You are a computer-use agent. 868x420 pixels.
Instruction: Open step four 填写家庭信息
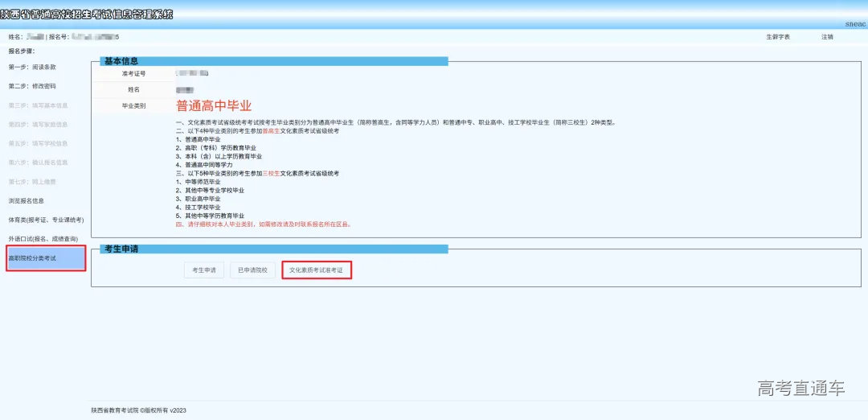coord(38,125)
